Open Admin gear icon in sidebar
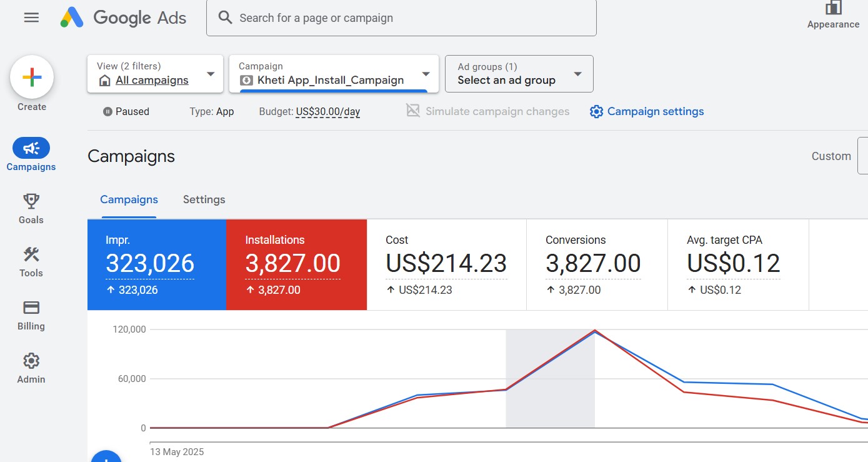This screenshot has height=462, width=868. coord(31,361)
